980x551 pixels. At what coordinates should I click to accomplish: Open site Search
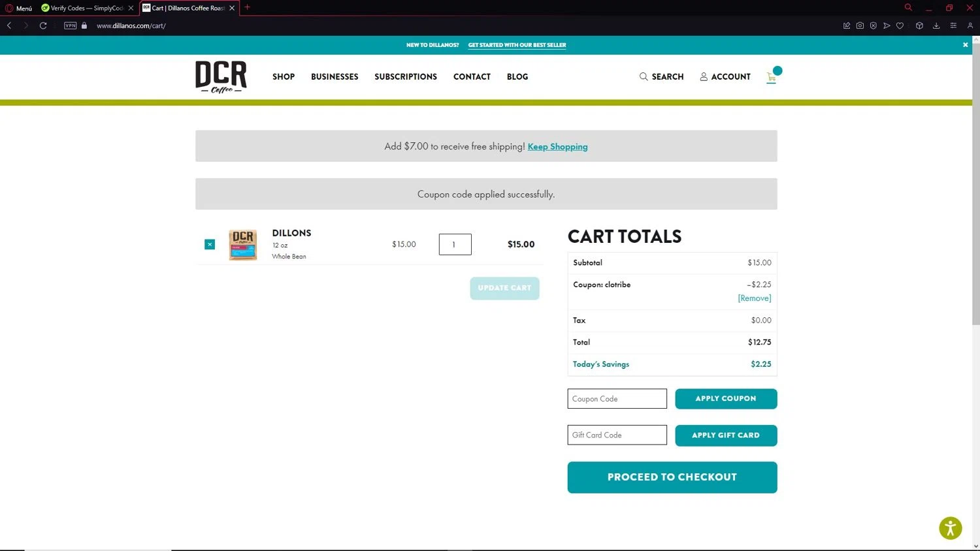(661, 76)
